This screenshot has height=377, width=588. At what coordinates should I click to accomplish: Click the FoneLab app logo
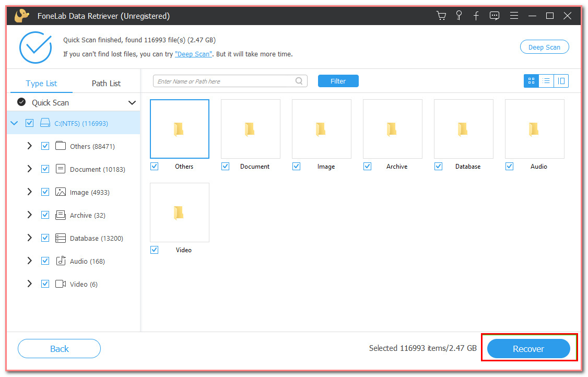click(x=22, y=16)
